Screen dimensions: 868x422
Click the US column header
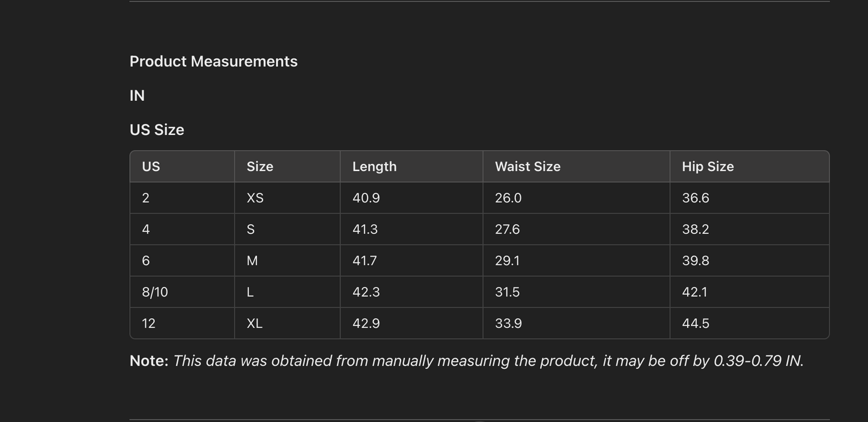coord(151,166)
